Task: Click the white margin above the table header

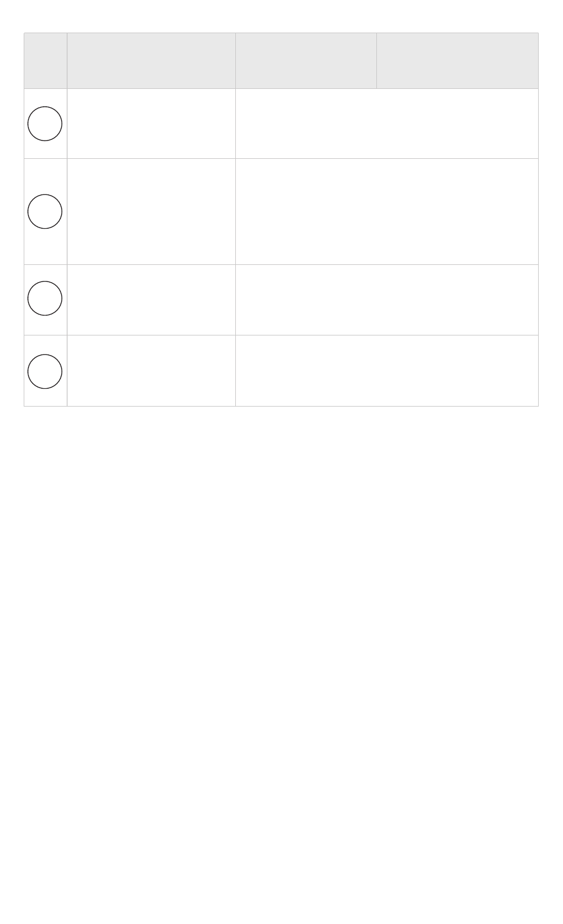Action: [281, 16]
